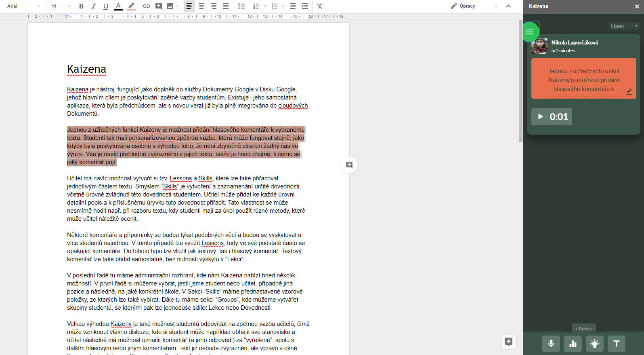Viewport: 644px width, 355px height.
Task: Expand the bulleted list style arrow
Action: [x=283, y=6]
